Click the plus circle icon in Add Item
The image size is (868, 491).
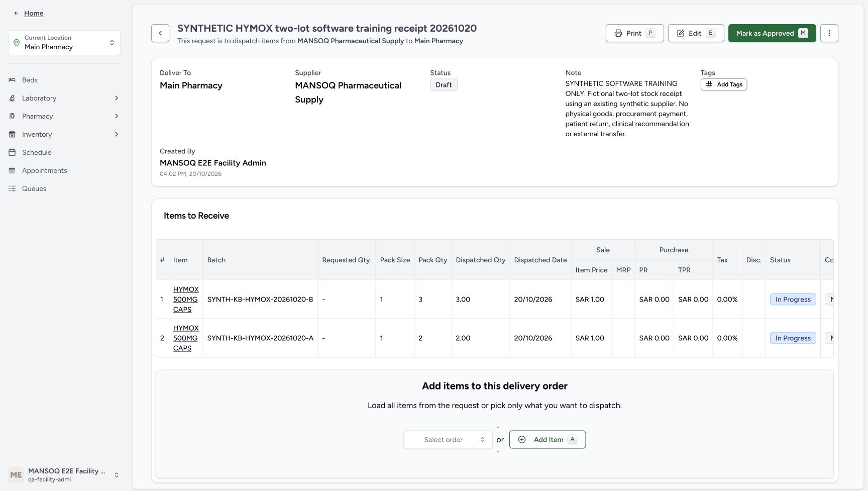(522, 440)
